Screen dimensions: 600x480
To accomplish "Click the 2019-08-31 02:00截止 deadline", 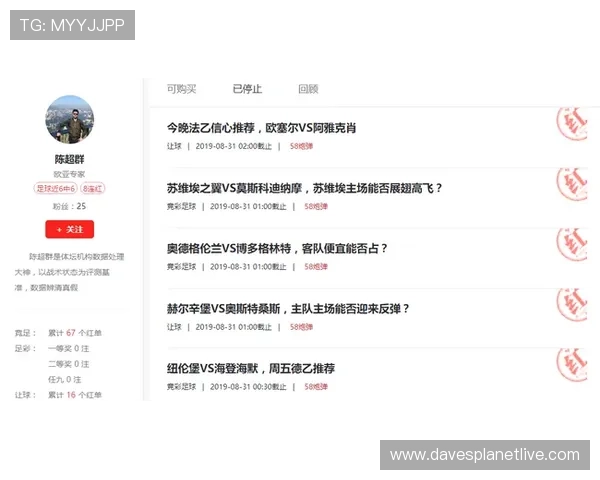I will point(233,146).
